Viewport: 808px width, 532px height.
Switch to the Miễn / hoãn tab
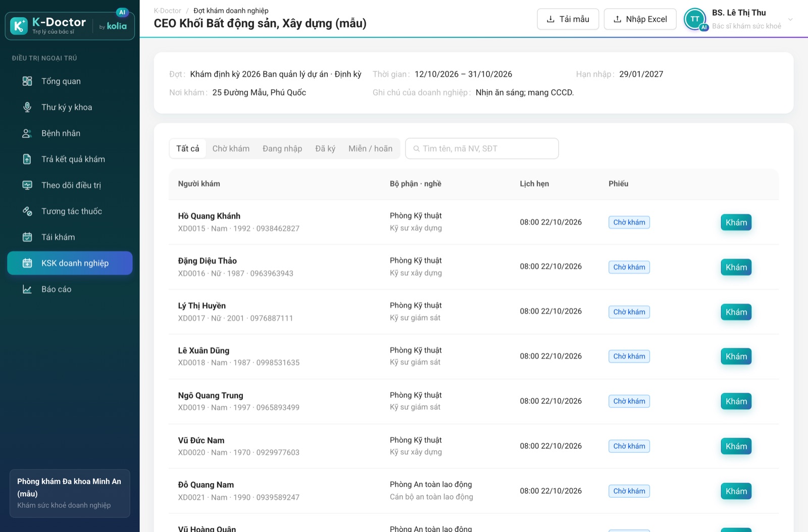tap(370, 148)
